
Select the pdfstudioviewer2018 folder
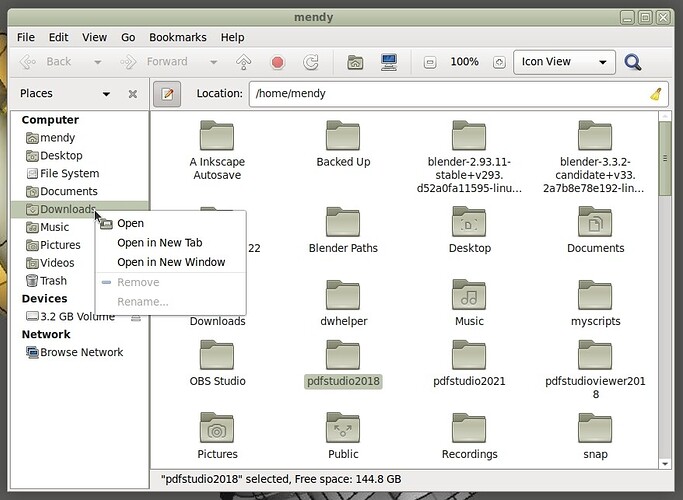(595, 370)
